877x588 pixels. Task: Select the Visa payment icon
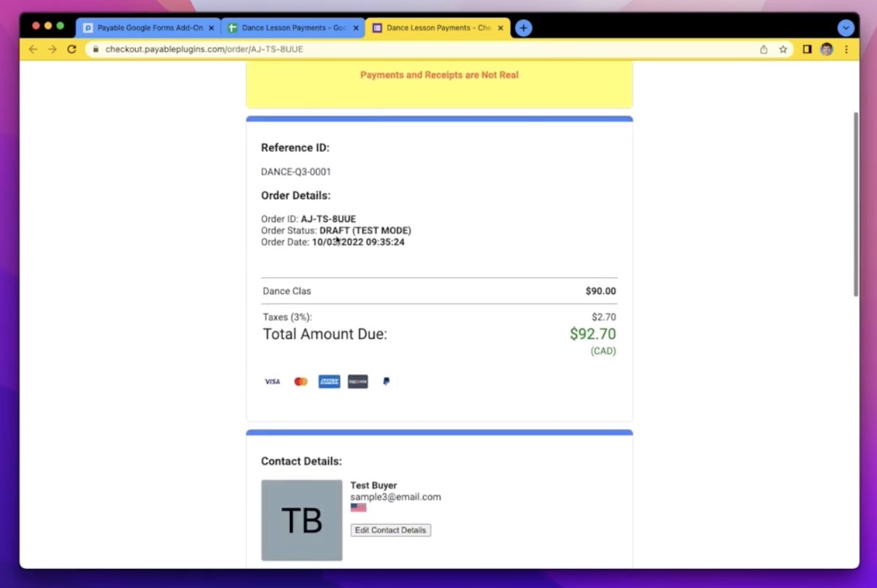point(272,381)
